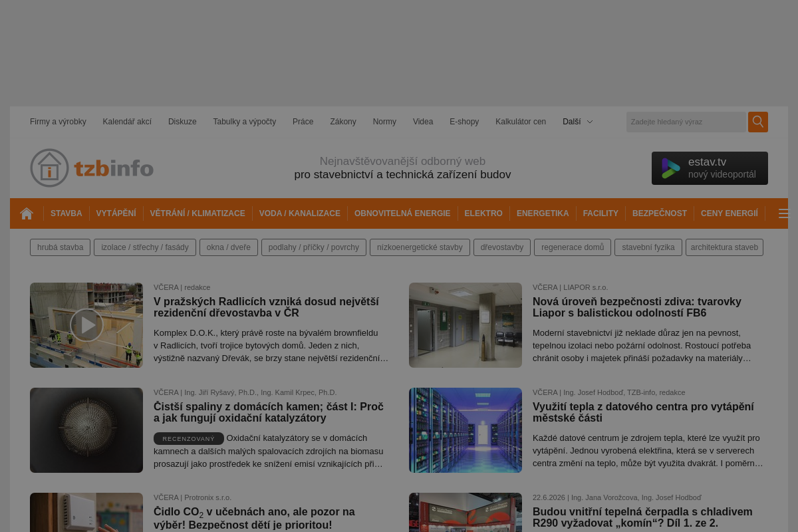Viewport: 798px width, 532px height.
Task: Focus the search field Zadejte hledaný výraz
Action: click(686, 122)
